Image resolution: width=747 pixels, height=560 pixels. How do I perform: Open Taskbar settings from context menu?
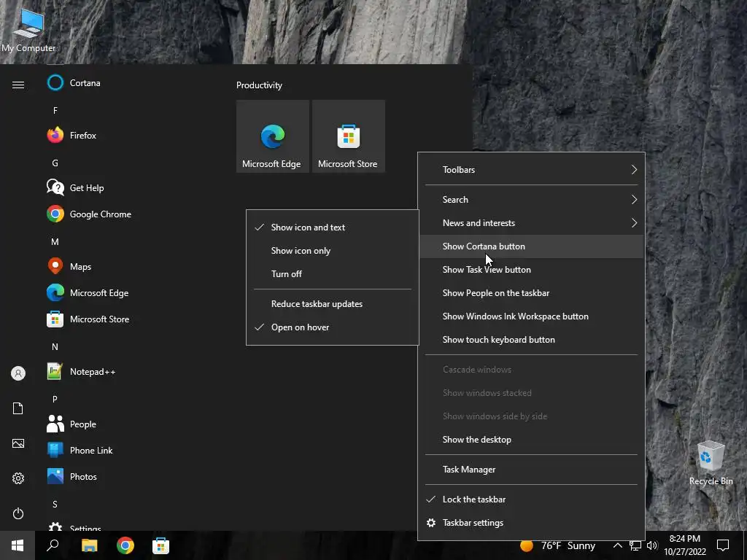pos(531,523)
